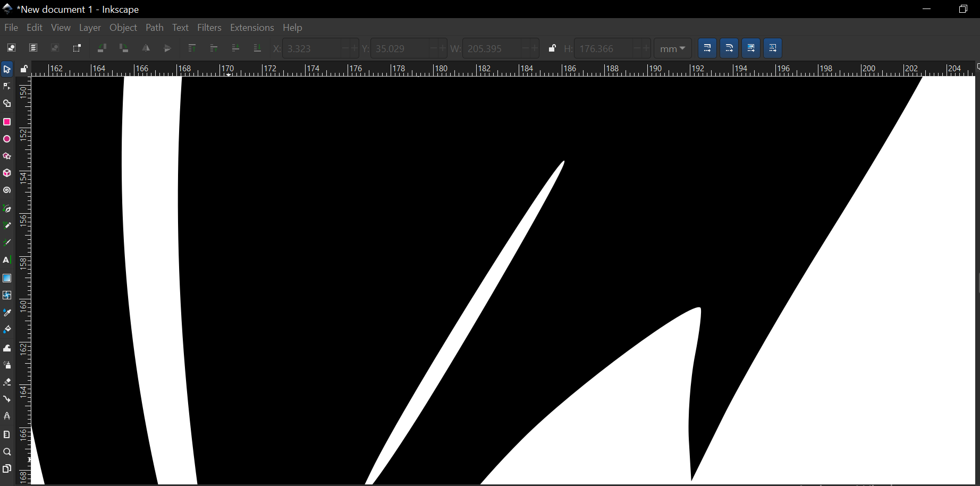The height and width of the screenshot is (486, 980).
Task: Open the Layer menu
Action: (x=90, y=28)
